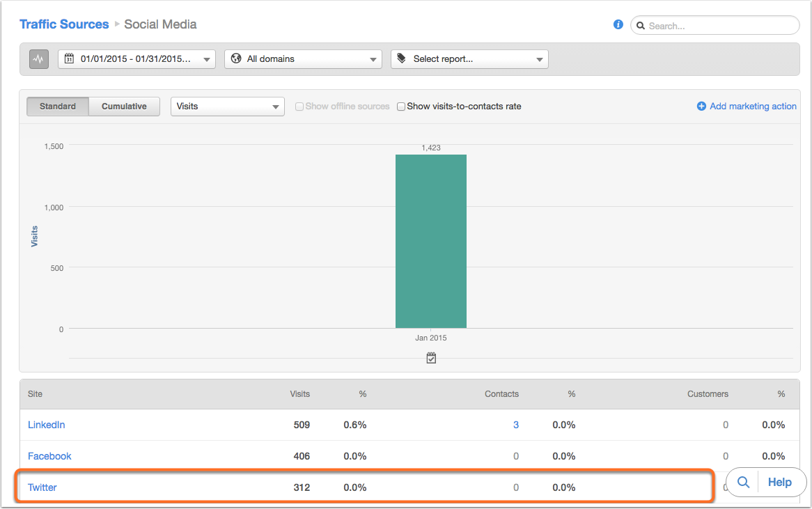This screenshot has width=812, height=509.
Task: Switch to Cumulative chart view
Action: point(124,107)
